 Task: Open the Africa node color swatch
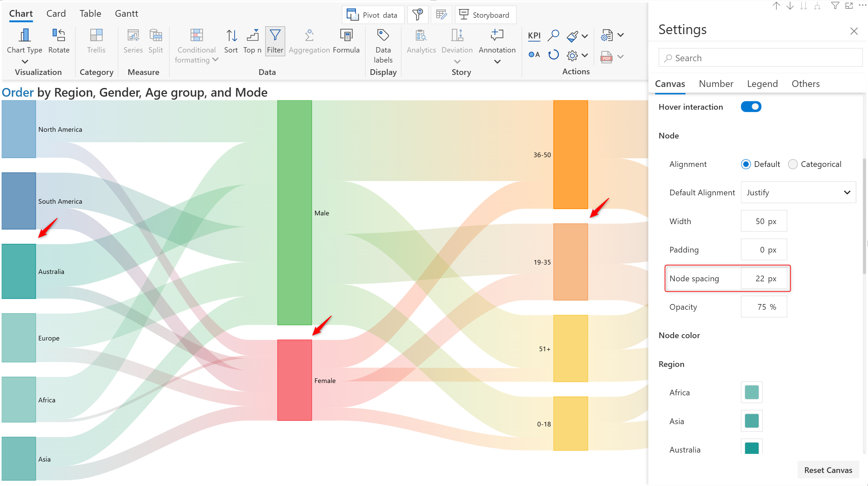click(x=751, y=392)
